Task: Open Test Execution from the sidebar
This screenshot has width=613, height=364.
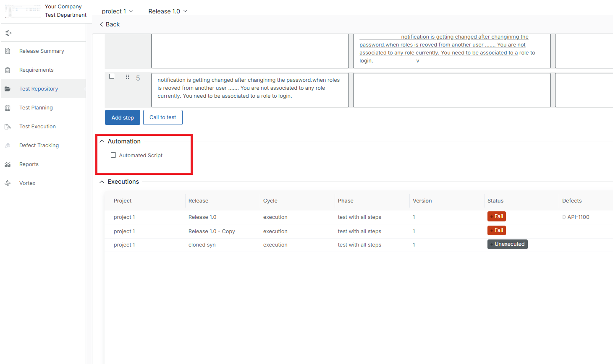Action: click(x=37, y=126)
